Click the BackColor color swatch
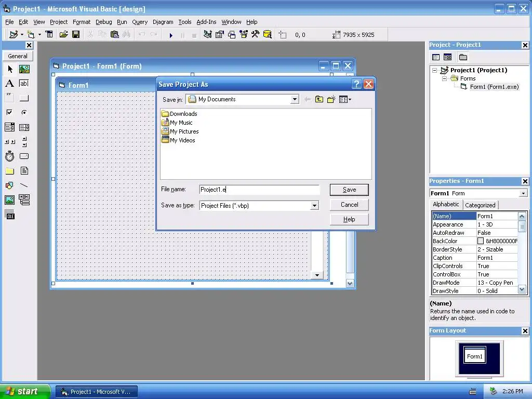Screen dimensions: 532x399 point(481,241)
